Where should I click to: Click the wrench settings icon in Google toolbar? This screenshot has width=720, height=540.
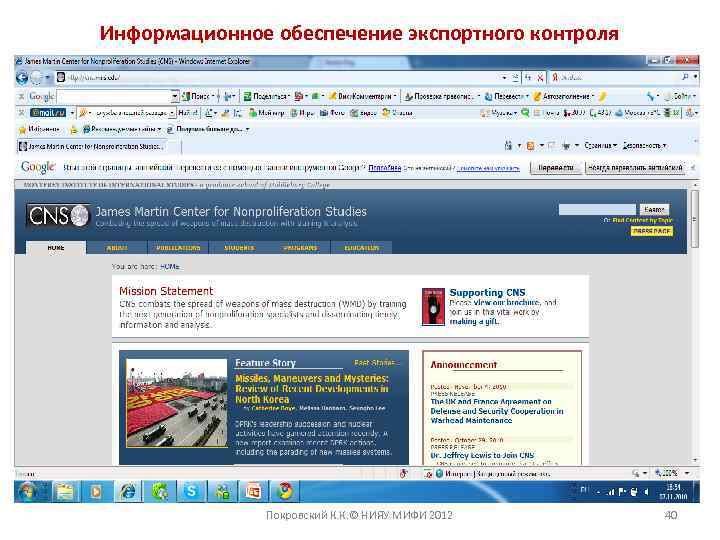651,96
